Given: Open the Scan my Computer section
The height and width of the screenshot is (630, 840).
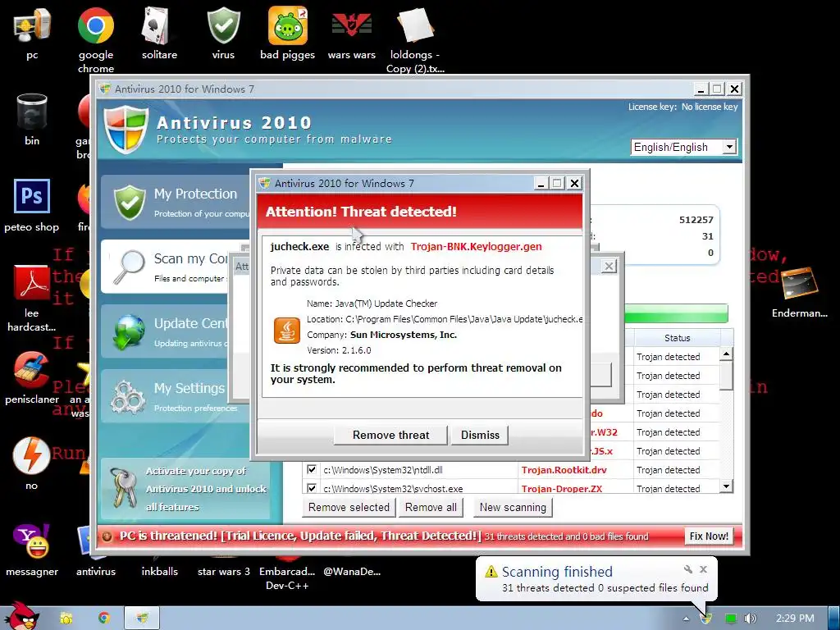Looking at the screenshot, I should point(166,267).
